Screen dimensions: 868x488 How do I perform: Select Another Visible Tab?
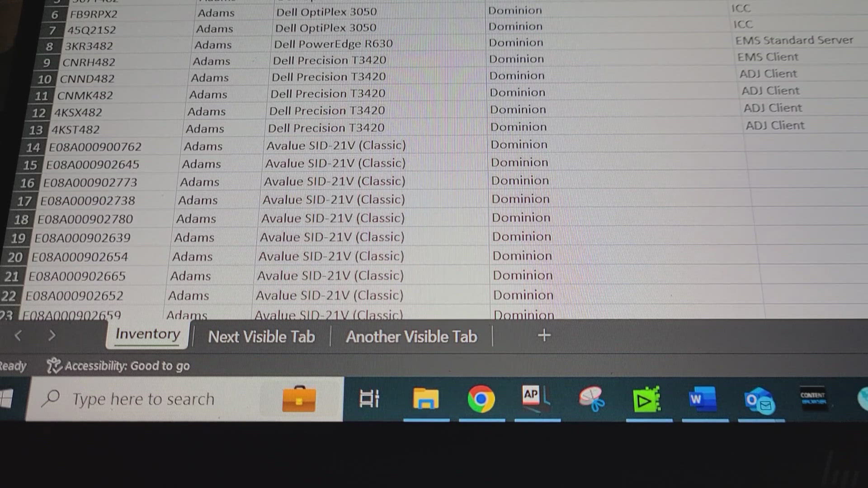pos(411,336)
